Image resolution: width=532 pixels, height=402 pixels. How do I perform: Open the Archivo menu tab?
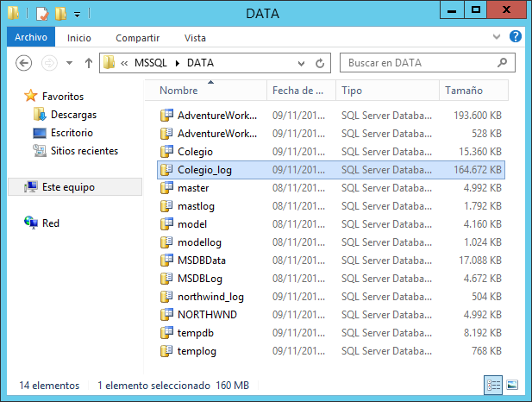(31, 37)
